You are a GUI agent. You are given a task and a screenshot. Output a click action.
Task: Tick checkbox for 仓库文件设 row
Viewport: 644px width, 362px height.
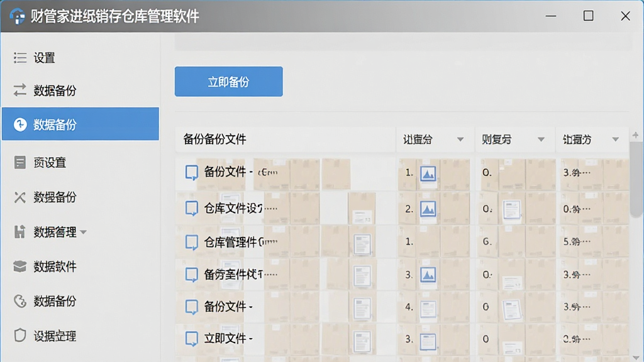(x=191, y=208)
